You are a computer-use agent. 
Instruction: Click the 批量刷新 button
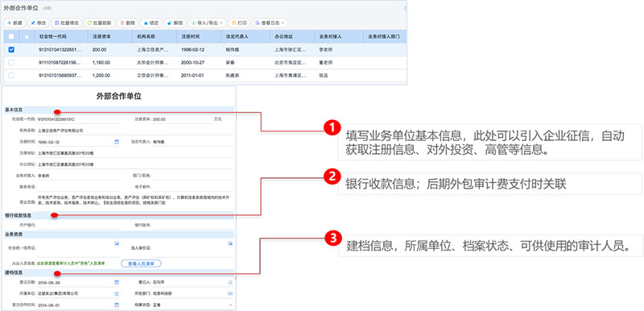(x=99, y=23)
